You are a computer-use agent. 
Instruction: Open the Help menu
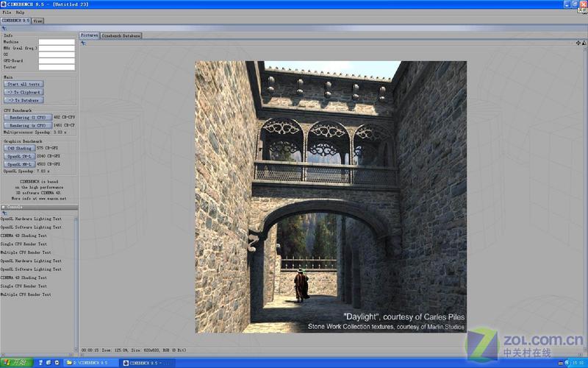20,13
